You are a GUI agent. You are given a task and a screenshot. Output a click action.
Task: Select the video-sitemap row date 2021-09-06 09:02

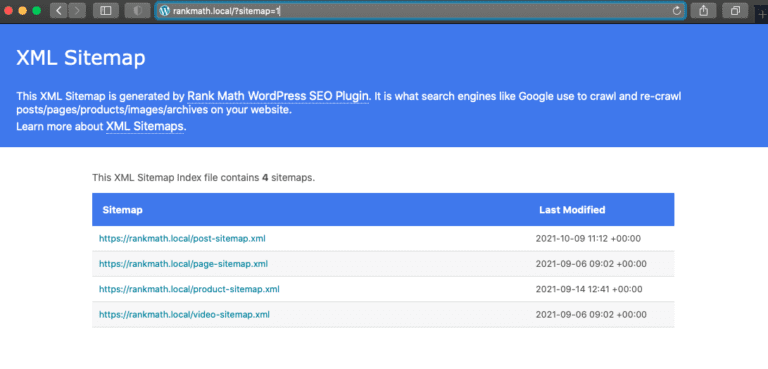(x=591, y=314)
